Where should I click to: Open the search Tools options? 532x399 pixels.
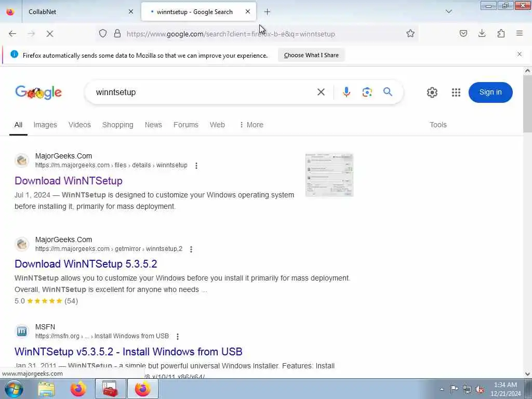click(438, 125)
